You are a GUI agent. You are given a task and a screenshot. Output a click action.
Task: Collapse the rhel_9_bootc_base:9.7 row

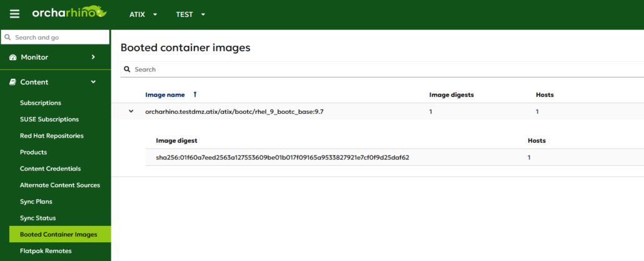point(131,111)
